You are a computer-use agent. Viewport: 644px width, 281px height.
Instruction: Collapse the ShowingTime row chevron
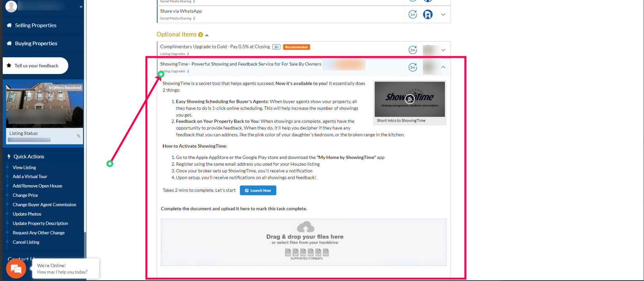click(443, 67)
